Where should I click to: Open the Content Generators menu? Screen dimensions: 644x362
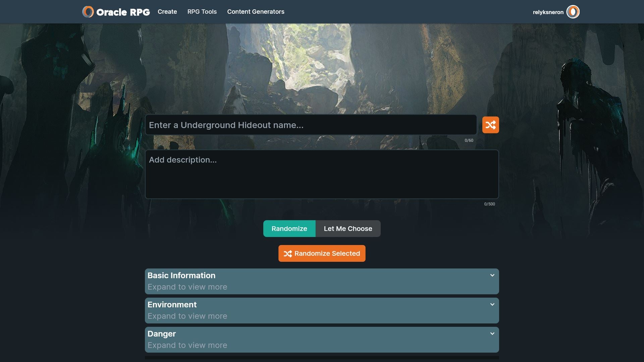coord(256,12)
